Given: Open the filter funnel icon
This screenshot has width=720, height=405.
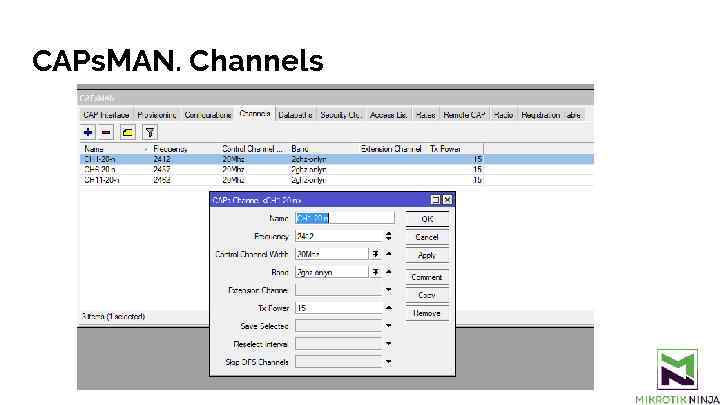Looking at the screenshot, I should (150, 133).
